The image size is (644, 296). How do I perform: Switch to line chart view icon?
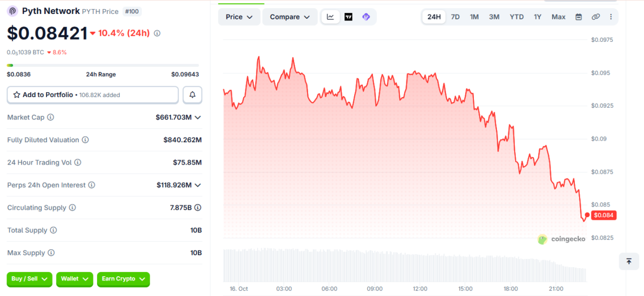click(x=331, y=17)
